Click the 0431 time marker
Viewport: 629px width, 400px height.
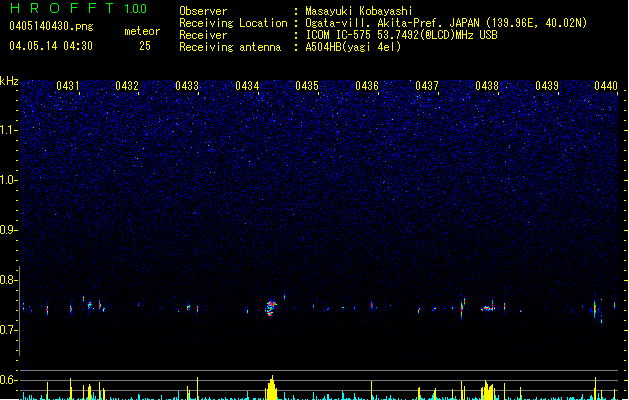tap(67, 86)
